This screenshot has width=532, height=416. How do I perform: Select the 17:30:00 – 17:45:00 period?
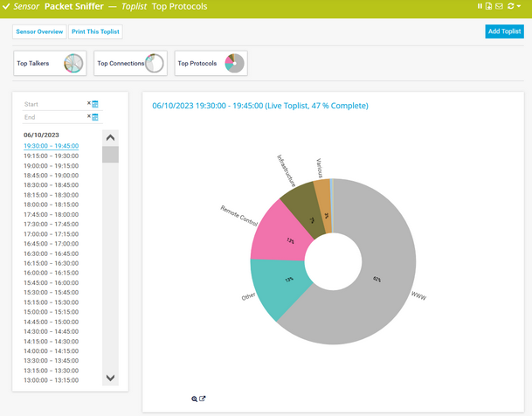[52, 224]
